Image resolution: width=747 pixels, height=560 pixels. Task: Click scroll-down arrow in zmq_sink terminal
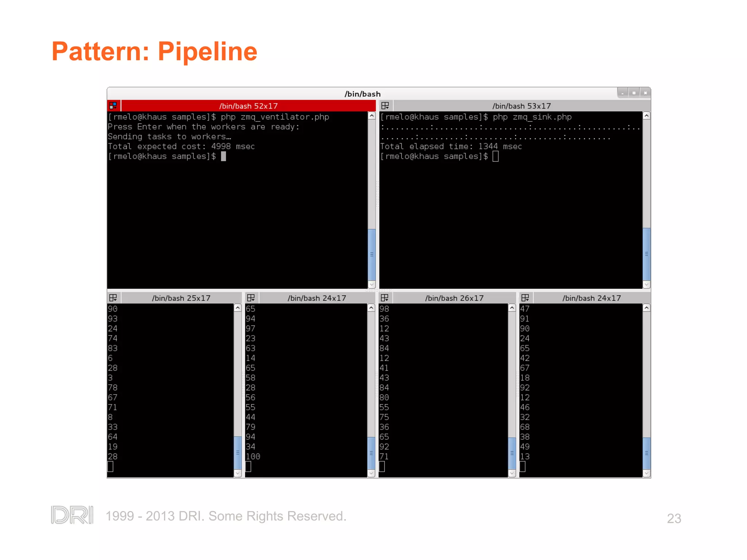point(646,284)
